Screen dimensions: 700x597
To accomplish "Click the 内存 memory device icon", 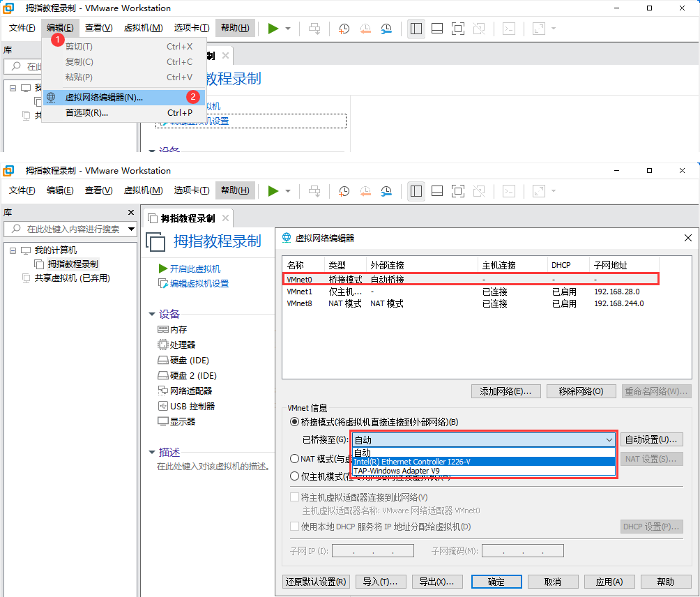I will (x=163, y=329).
